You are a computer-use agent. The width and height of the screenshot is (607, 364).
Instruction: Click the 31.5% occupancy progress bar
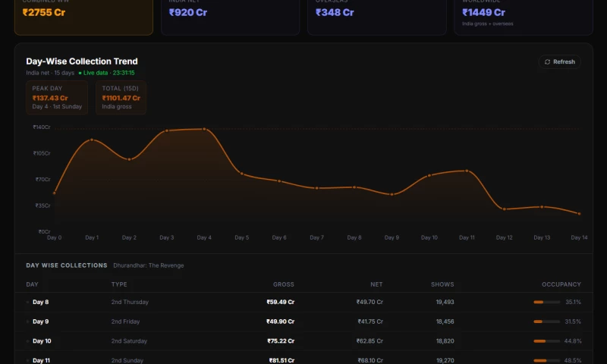[x=546, y=322]
